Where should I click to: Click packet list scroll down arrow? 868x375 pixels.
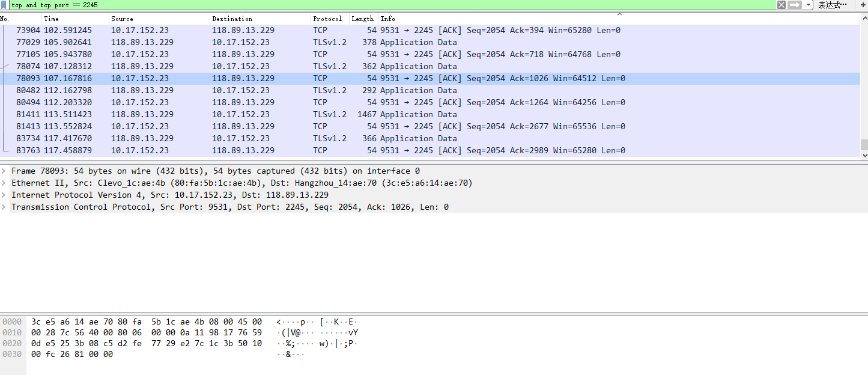point(864,155)
